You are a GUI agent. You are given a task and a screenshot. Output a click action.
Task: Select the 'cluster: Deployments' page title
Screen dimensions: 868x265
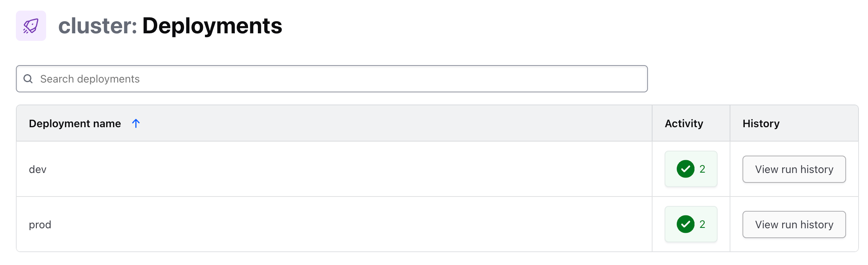pos(170,26)
